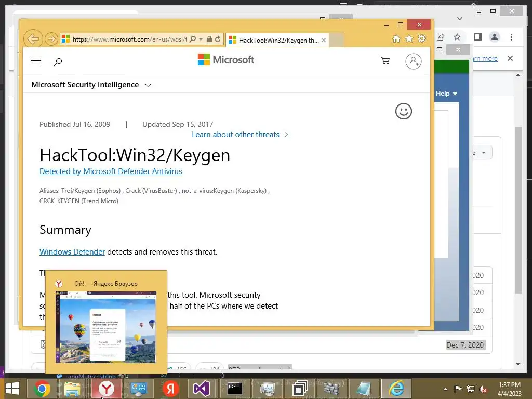Click the security padlock icon in address bar

[209, 39]
